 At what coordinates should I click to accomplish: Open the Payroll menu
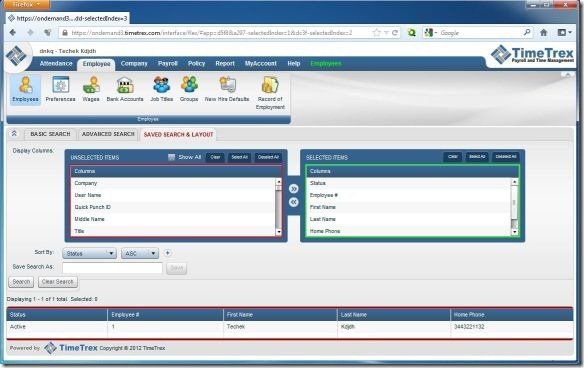point(168,64)
